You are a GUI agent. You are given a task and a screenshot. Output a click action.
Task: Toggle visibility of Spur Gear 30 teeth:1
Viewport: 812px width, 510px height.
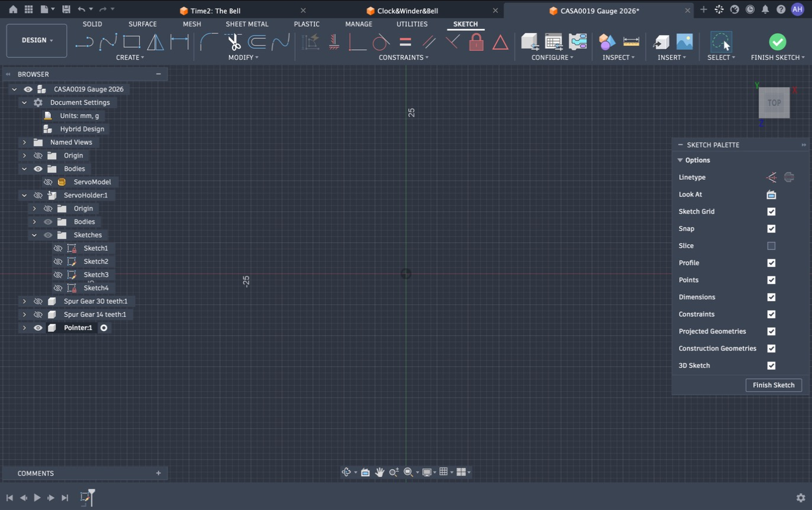click(x=38, y=301)
